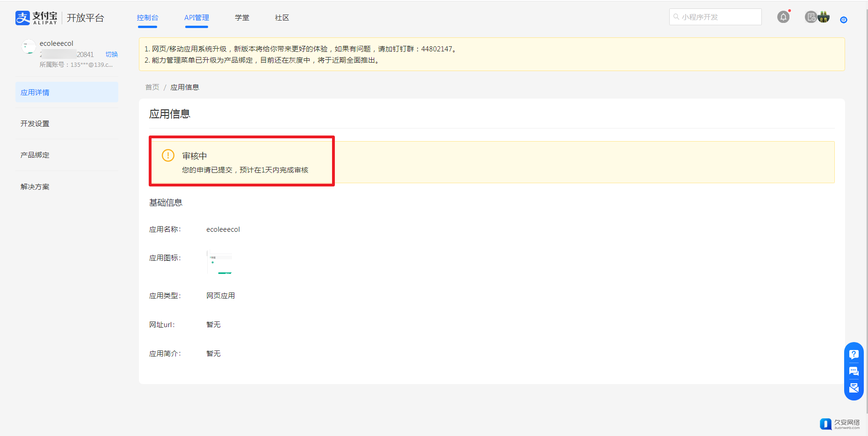Open the chat bubbles support icon
Screen dimensions: 868x436
[854, 371]
